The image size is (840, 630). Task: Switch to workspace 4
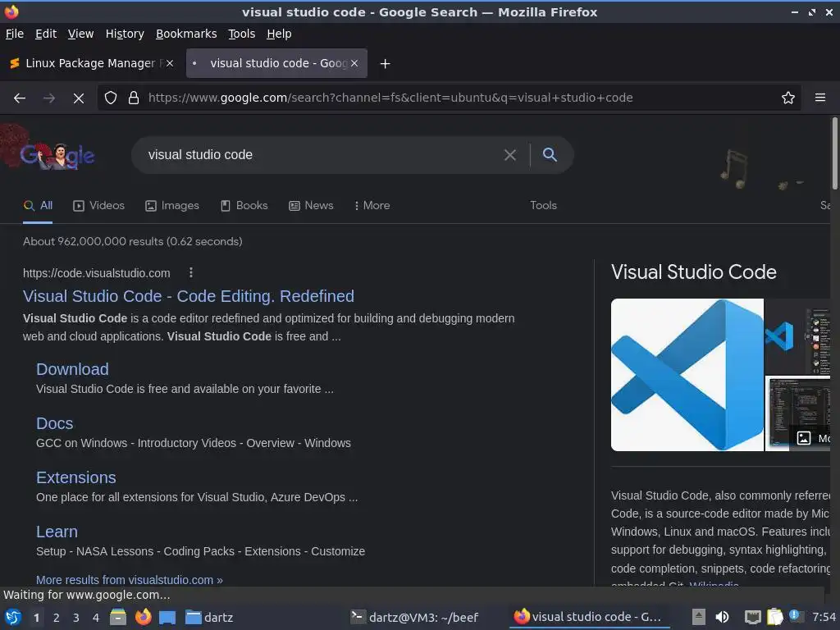tap(96, 618)
